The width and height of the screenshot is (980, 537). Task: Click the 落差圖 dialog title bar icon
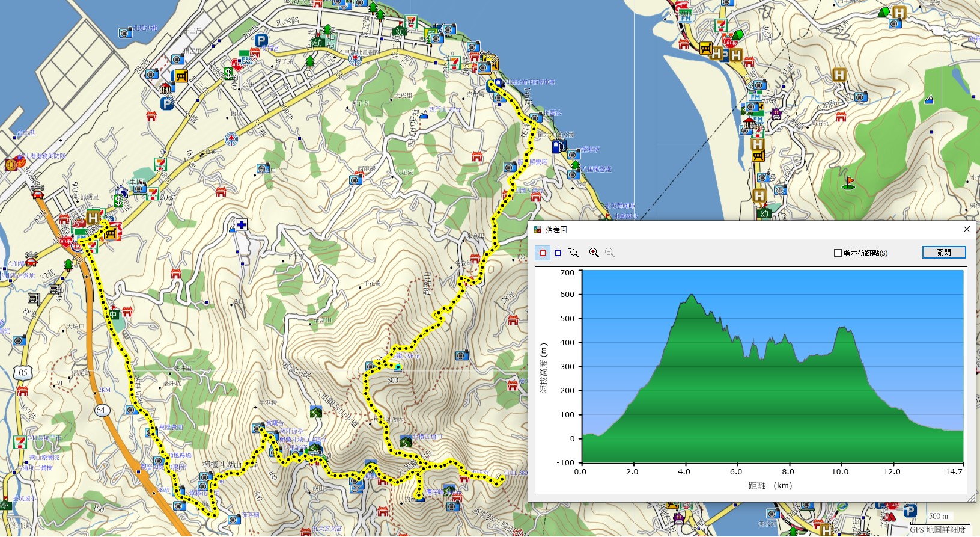[538, 229]
